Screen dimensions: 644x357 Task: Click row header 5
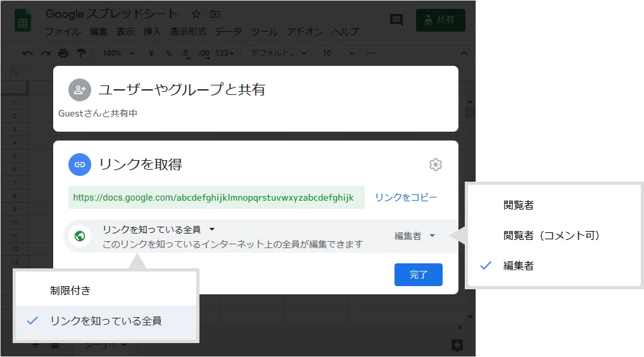coord(15,156)
